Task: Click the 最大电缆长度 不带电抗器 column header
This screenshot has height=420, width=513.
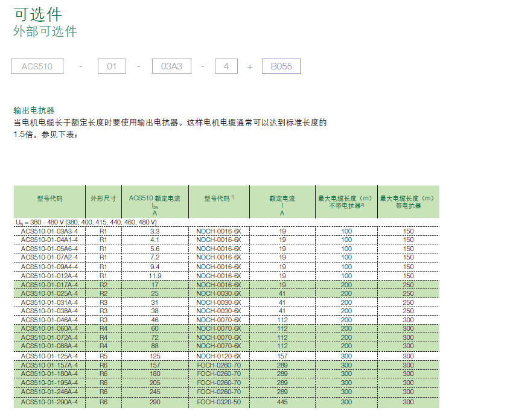Action: (346, 202)
